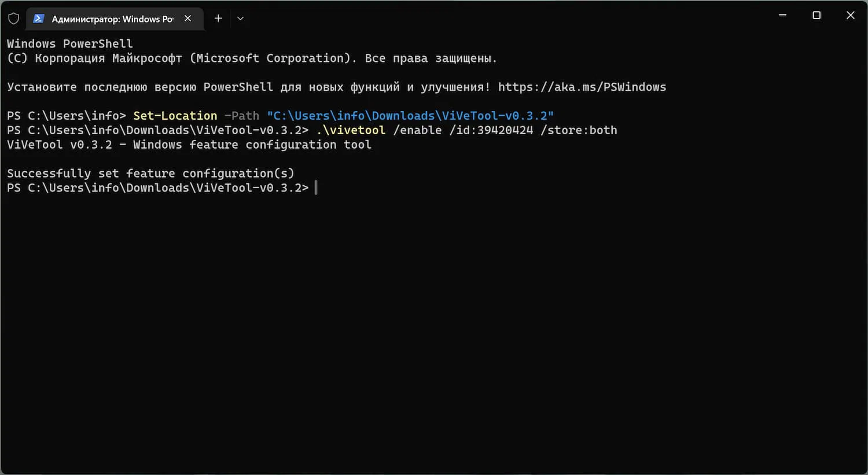
Task: Click the "Successfully set feature configuration(s)" message
Action: pos(150,174)
